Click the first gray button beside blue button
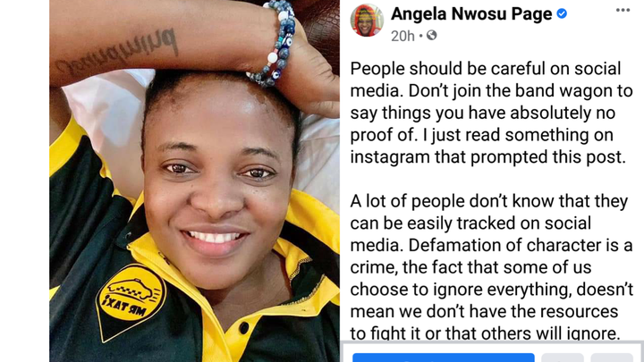This screenshot has height=362, width=644. coord(563,357)
